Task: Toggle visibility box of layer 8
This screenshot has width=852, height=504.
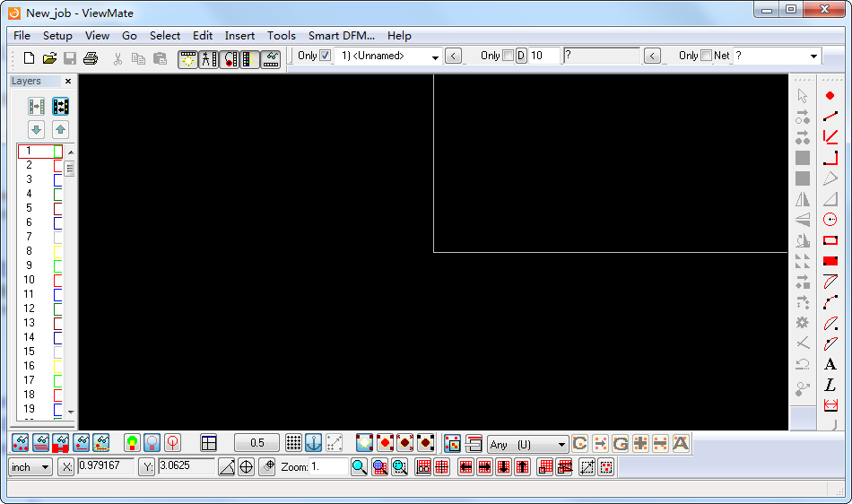Action: tap(58, 251)
